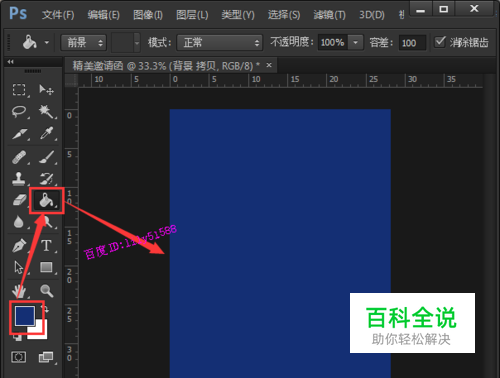
Task: Select the Zoom magnifier tool
Action: [x=46, y=290]
